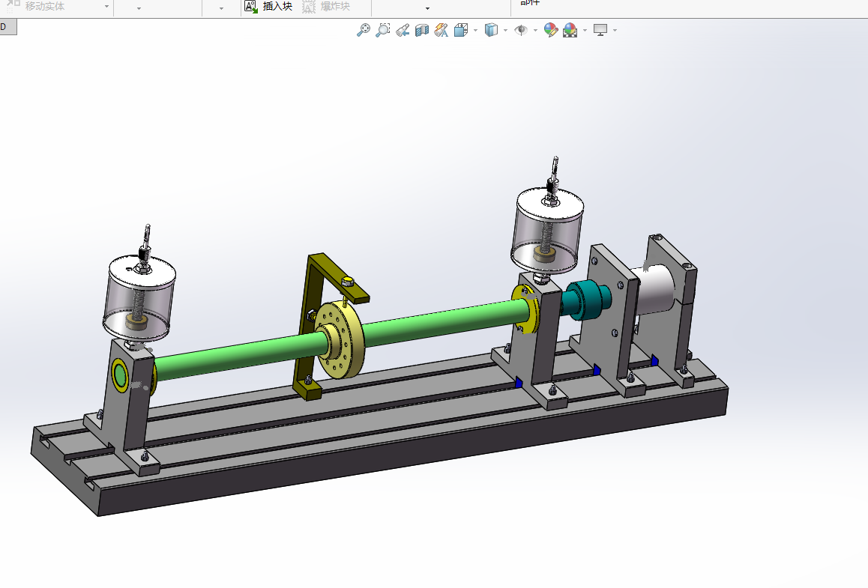
Task: Toggle Hide/Show Items eye icon
Action: coord(521,30)
